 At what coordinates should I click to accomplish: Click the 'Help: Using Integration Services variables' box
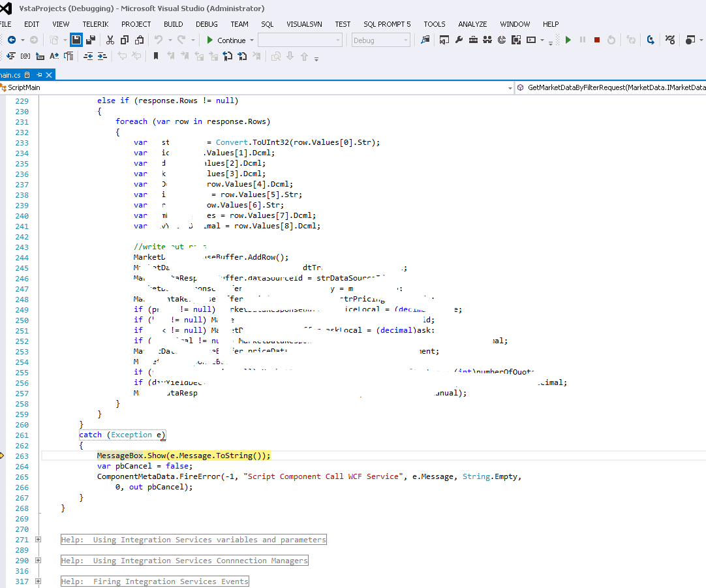pyautogui.click(x=194, y=539)
